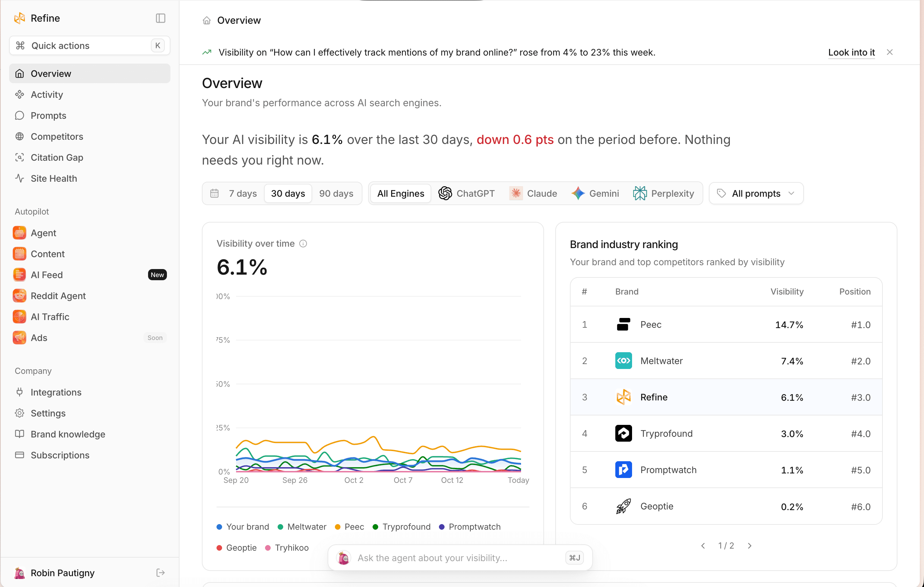Navigate to Citation Gap

(89, 157)
